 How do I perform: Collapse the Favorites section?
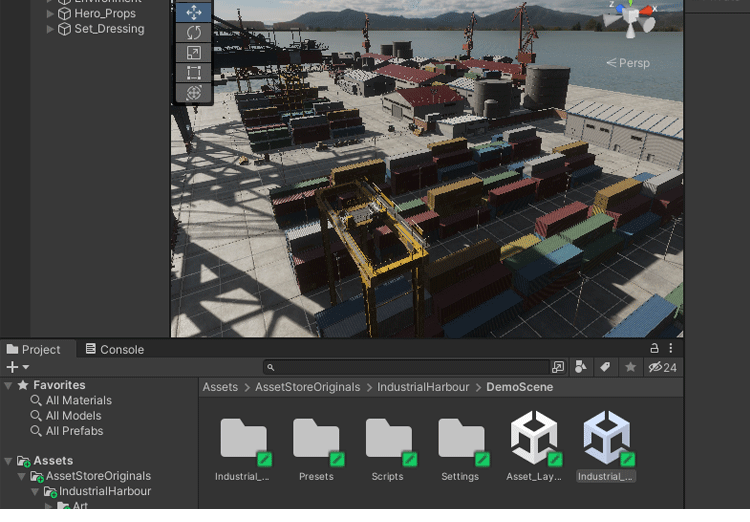pos(8,385)
